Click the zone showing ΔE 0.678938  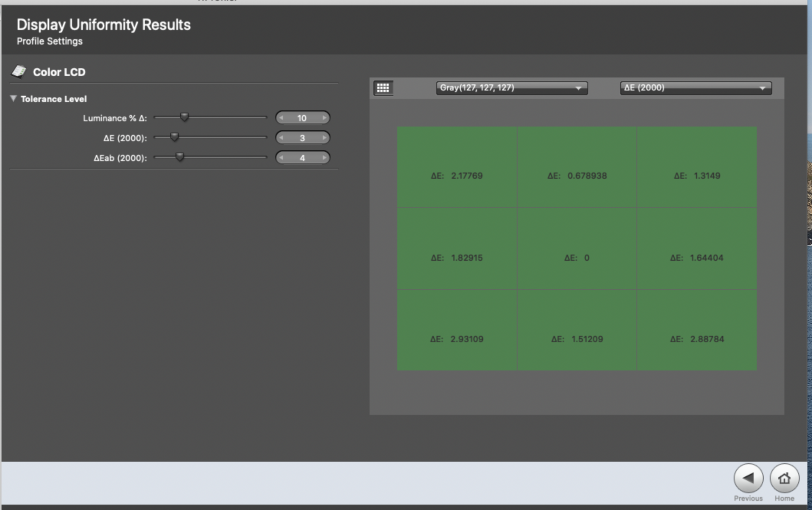pos(577,166)
